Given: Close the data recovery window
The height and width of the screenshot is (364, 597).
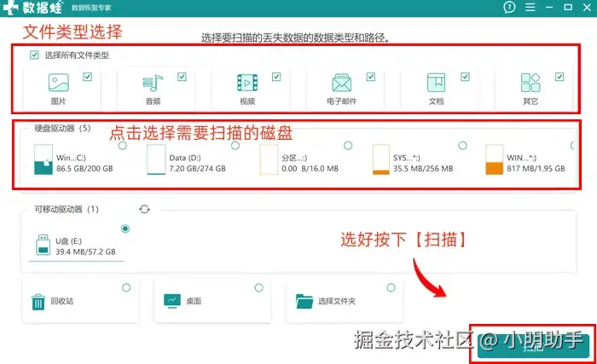Looking at the screenshot, I should coord(587,7).
